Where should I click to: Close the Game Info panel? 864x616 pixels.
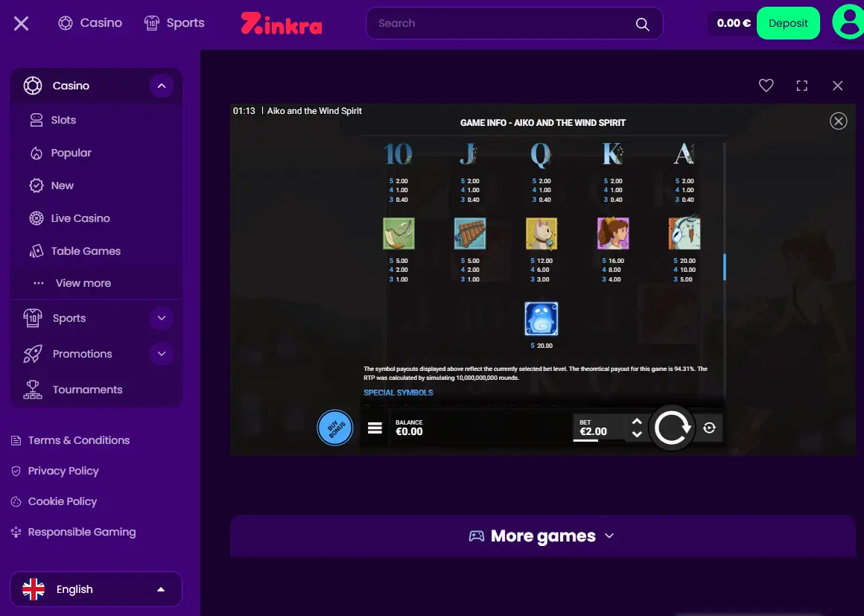838,121
